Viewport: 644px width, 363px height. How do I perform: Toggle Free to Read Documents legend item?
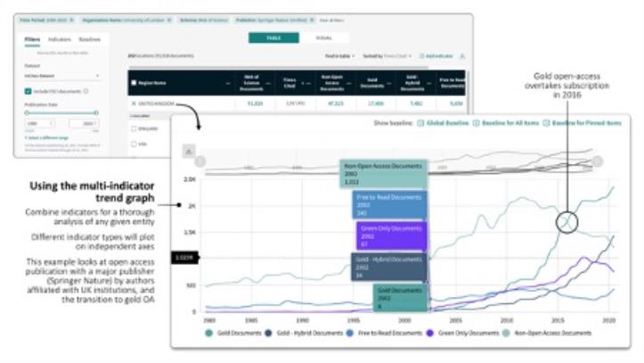click(x=385, y=333)
